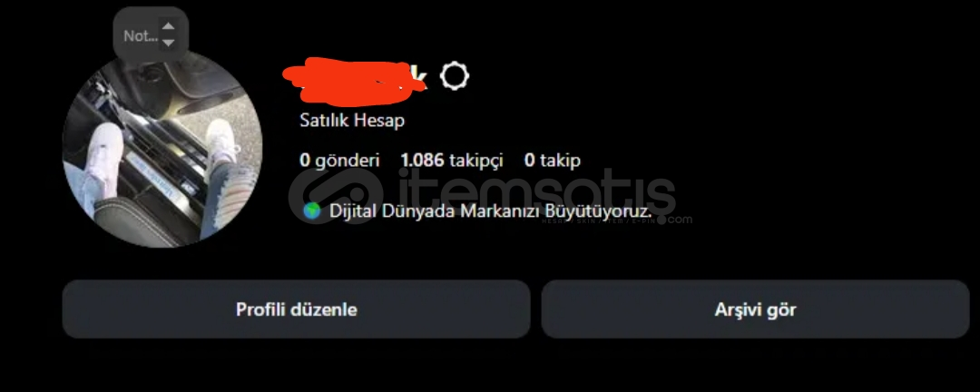980x392 pixels.
Task: Open the settings gear next to username
Action: (455, 76)
